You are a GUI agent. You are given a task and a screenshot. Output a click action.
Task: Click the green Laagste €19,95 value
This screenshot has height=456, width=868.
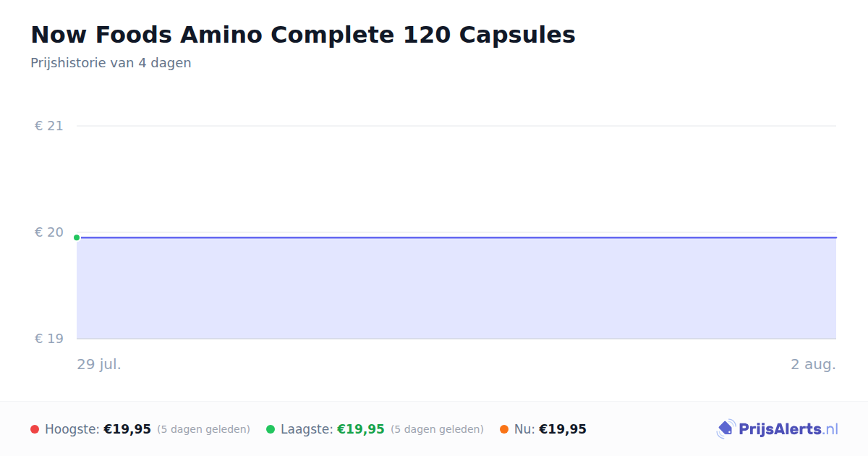tap(361, 429)
